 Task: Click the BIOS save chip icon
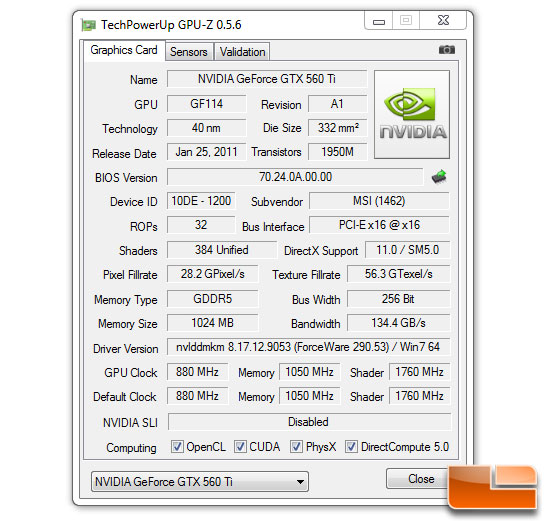[x=439, y=176]
